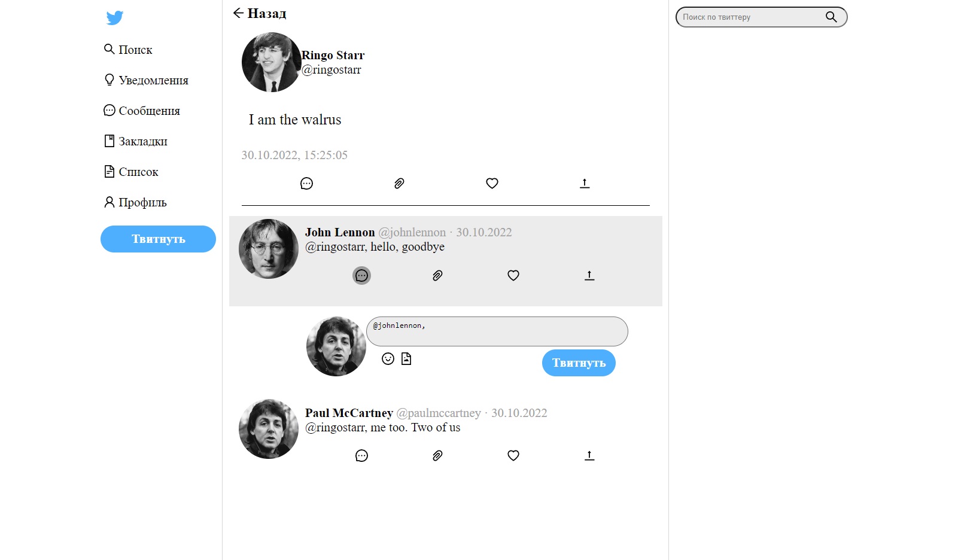
Task: Click the share icon under John Lennon's reply
Action: pos(589,275)
